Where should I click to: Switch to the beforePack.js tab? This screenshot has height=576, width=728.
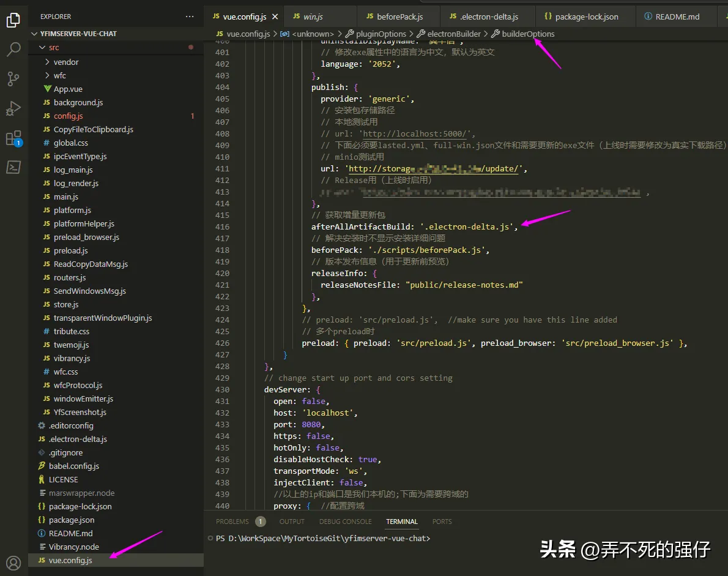coord(395,17)
